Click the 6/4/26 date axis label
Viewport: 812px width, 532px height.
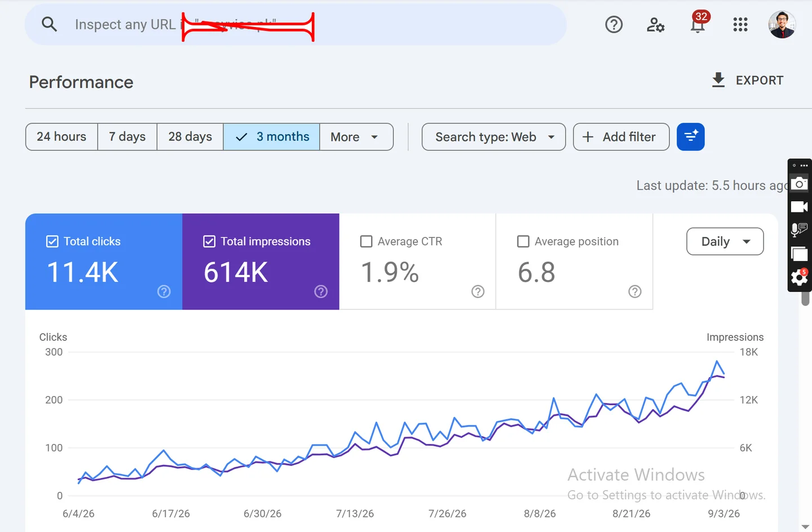coord(78,514)
